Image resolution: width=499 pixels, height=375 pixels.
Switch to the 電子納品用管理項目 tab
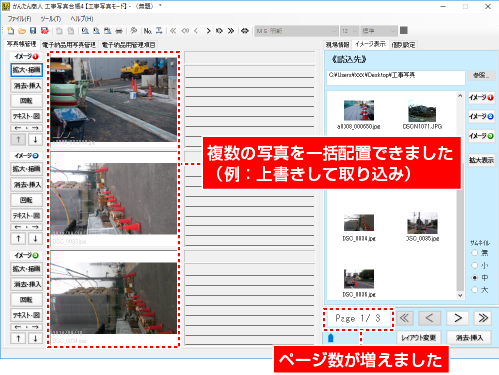click(128, 45)
